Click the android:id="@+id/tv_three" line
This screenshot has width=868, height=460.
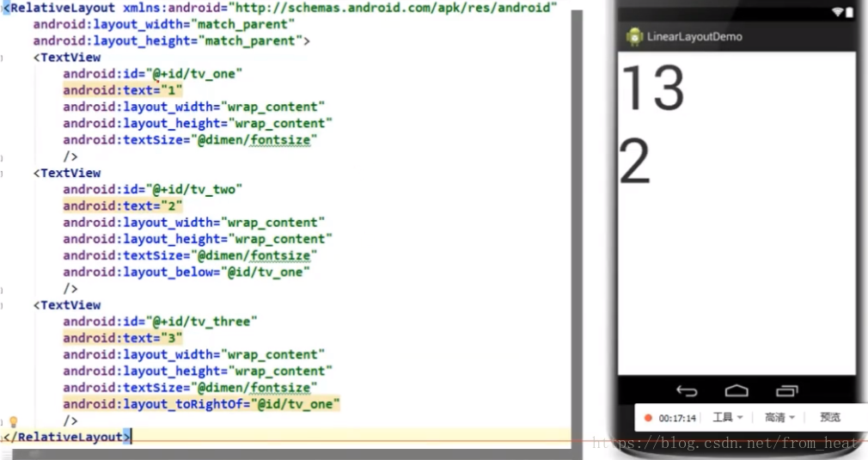[160, 322]
